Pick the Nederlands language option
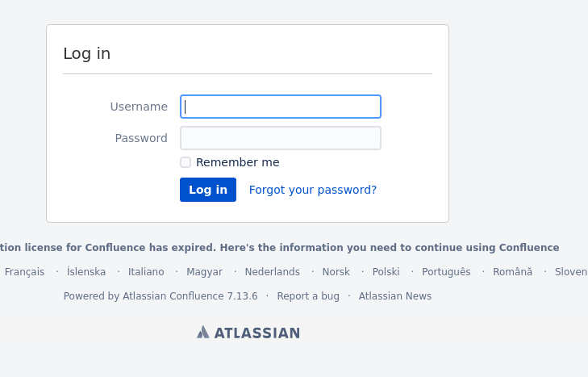This screenshot has width=588, height=377. click(x=272, y=272)
